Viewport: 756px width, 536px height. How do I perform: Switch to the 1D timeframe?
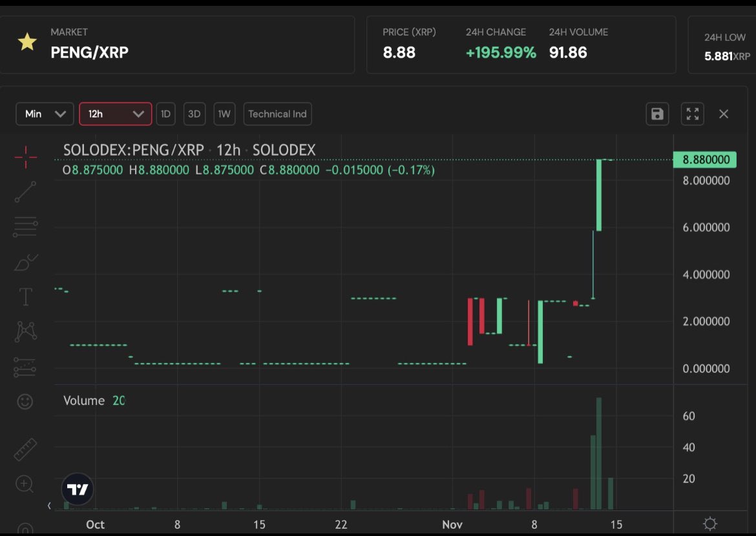(x=165, y=114)
